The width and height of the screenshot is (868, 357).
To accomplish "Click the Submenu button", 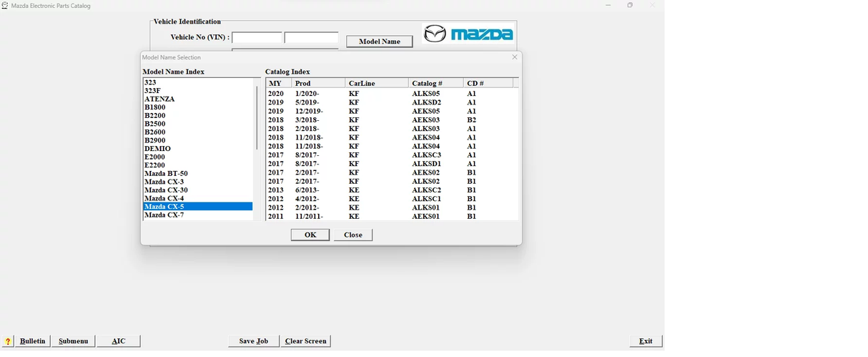I will (74, 341).
